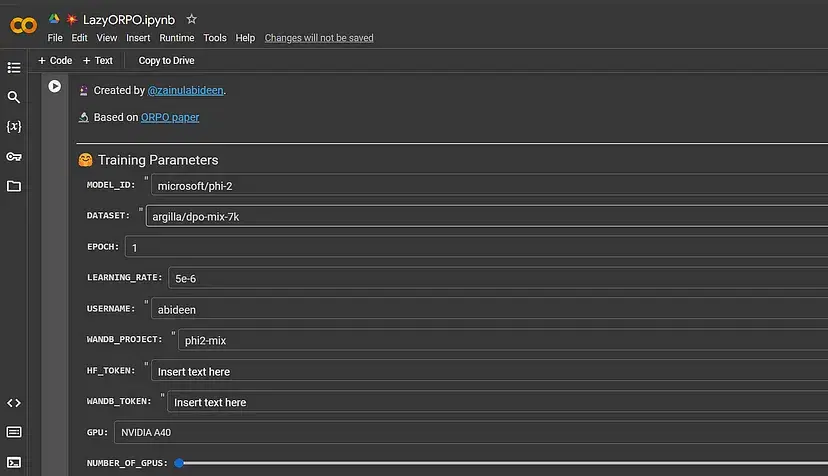Click the search icon in left sidebar
This screenshot has height=476, width=828.
14,97
